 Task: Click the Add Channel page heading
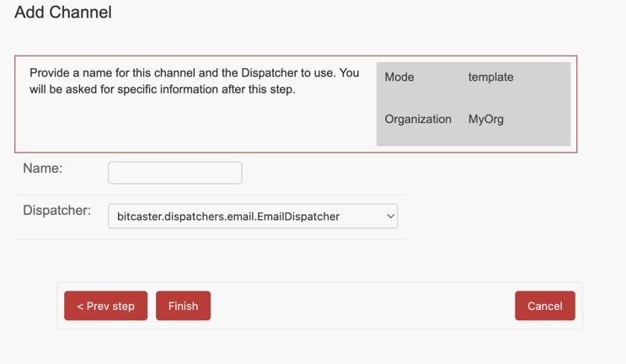click(x=63, y=12)
